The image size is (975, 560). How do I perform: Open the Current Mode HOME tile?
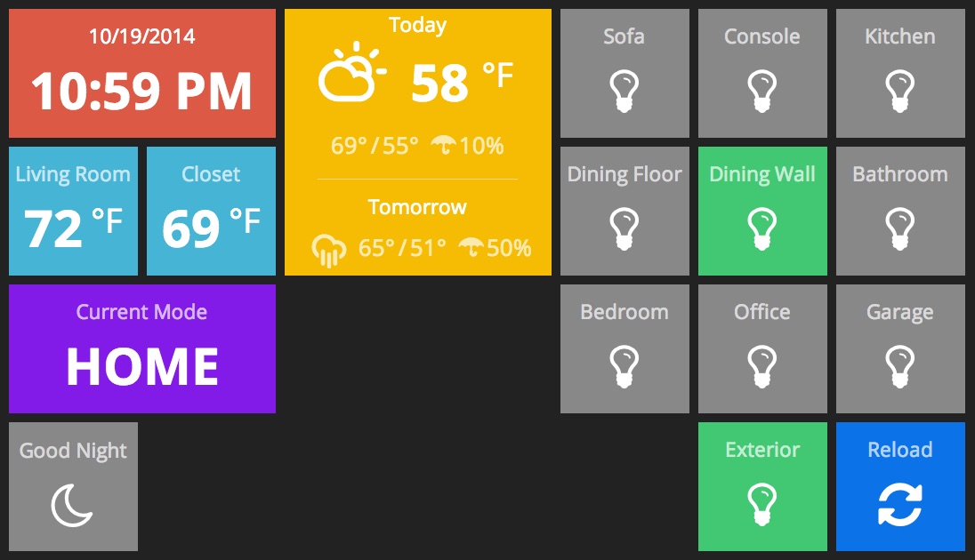[x=141, y=348]
